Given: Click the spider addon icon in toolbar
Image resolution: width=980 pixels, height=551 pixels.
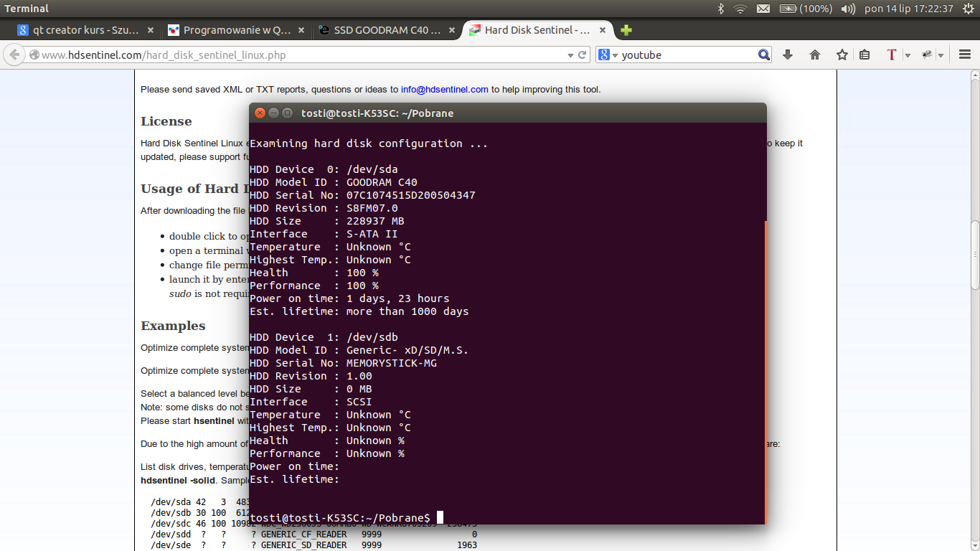Looking at the screenshot, I should 927,55.
